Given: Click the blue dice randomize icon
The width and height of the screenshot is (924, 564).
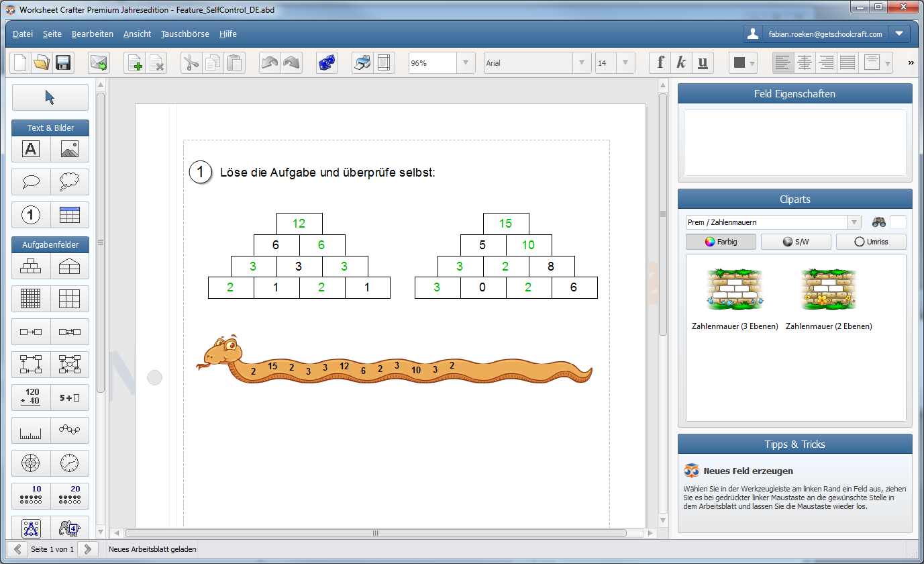Looking at the screenshot, I should (327, 63).
